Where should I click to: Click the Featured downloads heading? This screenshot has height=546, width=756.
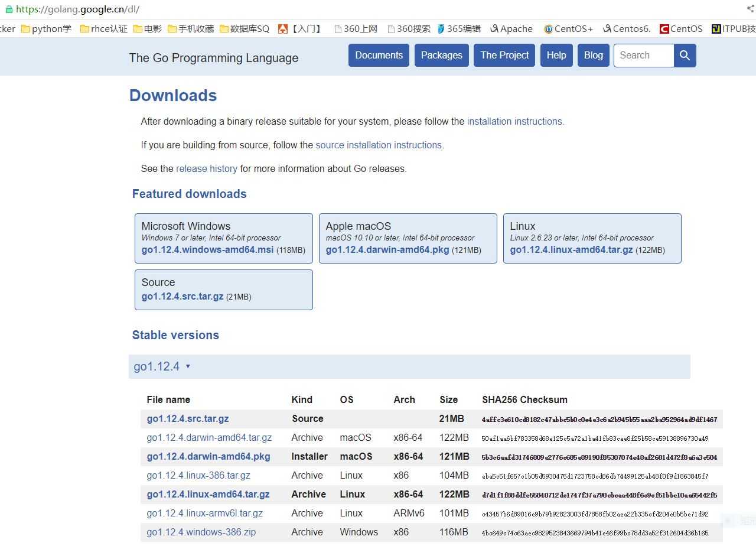pyautogui.click(x=190, y=194)
